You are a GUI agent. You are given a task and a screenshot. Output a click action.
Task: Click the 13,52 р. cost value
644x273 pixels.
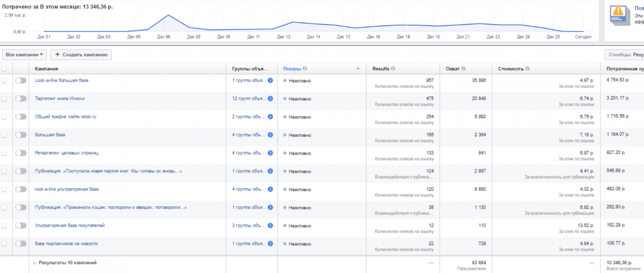point(585,225)
